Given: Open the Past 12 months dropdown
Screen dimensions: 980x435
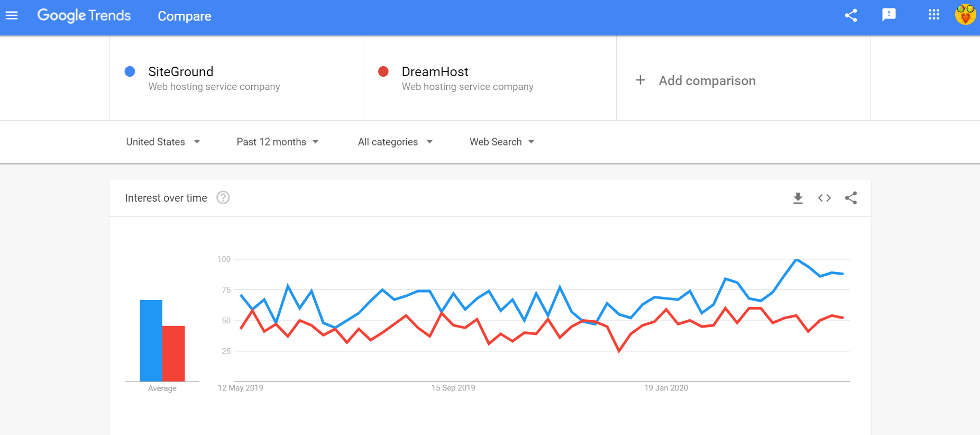Looking at the screenshot, I should (278, 142).
